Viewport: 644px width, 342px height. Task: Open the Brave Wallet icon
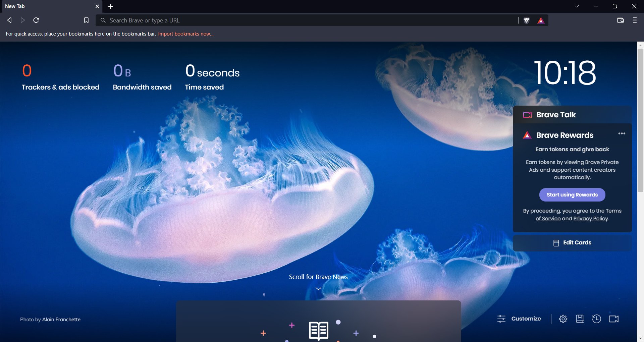click(620, 20)
